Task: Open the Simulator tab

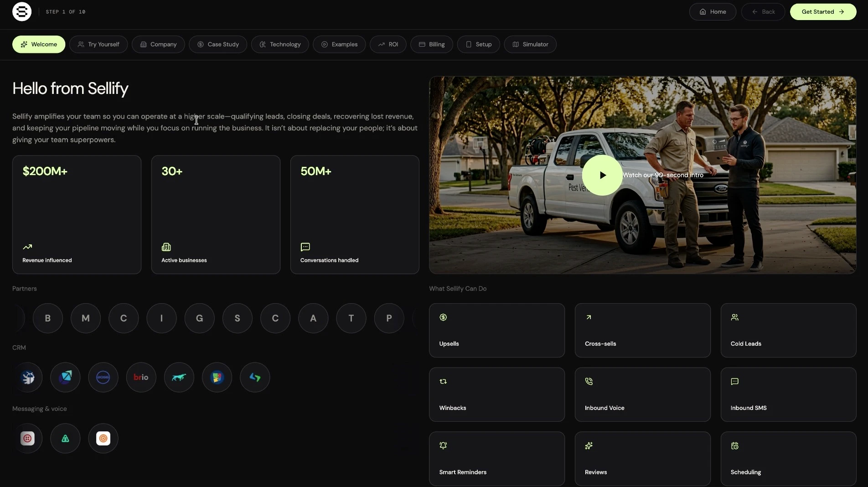Action: [x=530, y=44]
